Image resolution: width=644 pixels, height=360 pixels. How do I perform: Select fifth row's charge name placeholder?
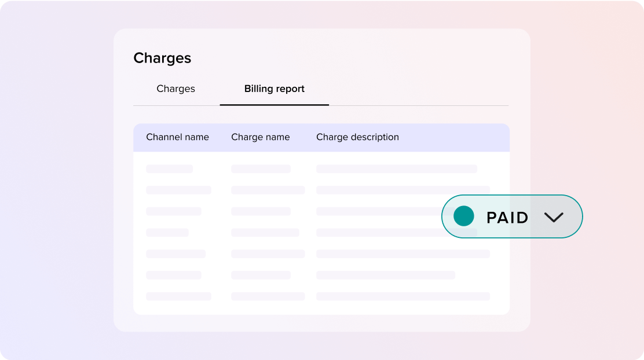[x=268, y=254]
